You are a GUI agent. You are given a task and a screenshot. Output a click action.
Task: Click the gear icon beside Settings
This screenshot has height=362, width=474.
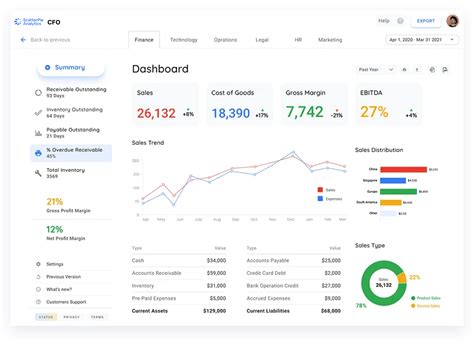(38, 264)
